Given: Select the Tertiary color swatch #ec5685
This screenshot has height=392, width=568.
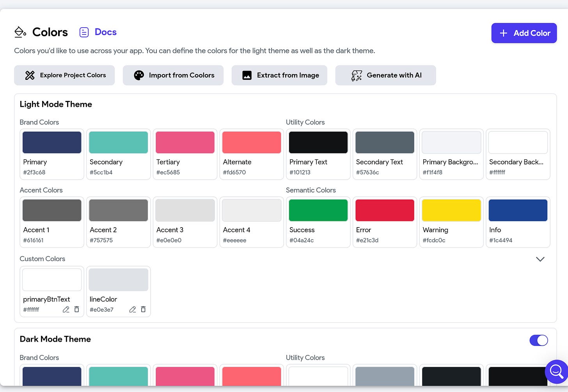Looking at the screenshot, I should pyautogui.click(x=185, y=142).
